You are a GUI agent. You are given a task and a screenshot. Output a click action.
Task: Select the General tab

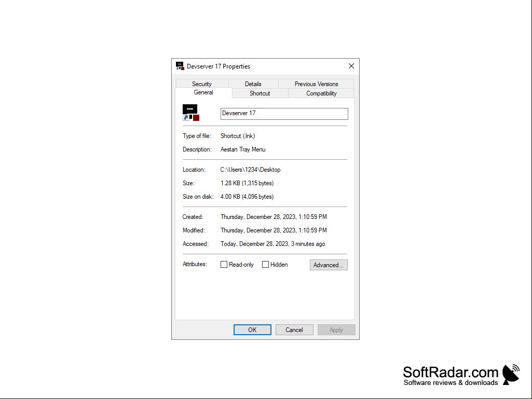point(203,93)
